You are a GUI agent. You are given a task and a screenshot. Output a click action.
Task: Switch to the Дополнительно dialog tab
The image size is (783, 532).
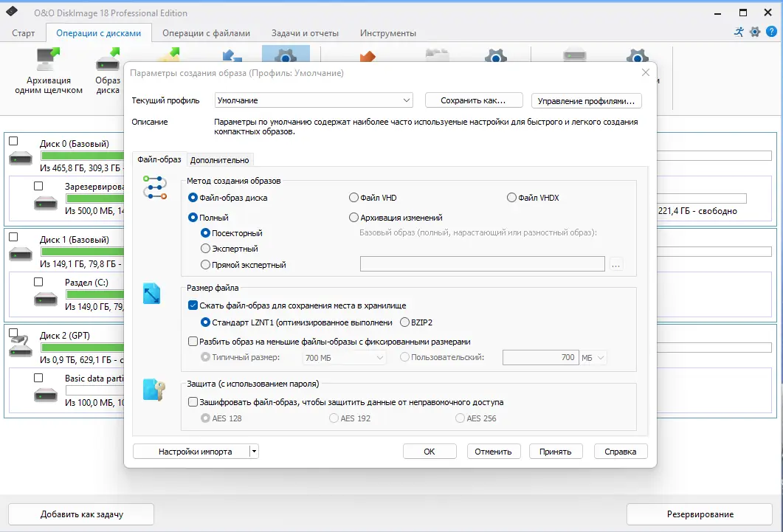(219, 159)
